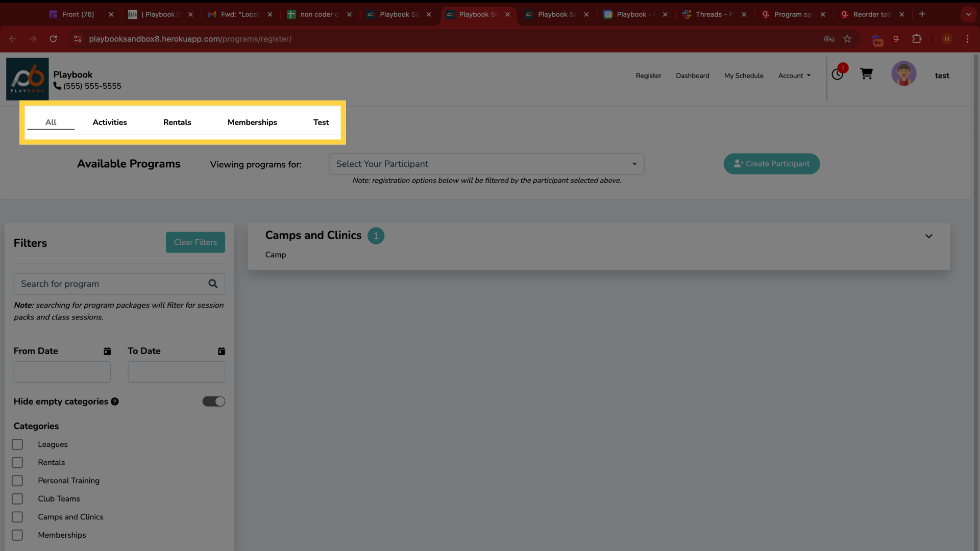Click the user avatar in the header
The width and height of the screenshot is (980, 551).
(903, 73)
